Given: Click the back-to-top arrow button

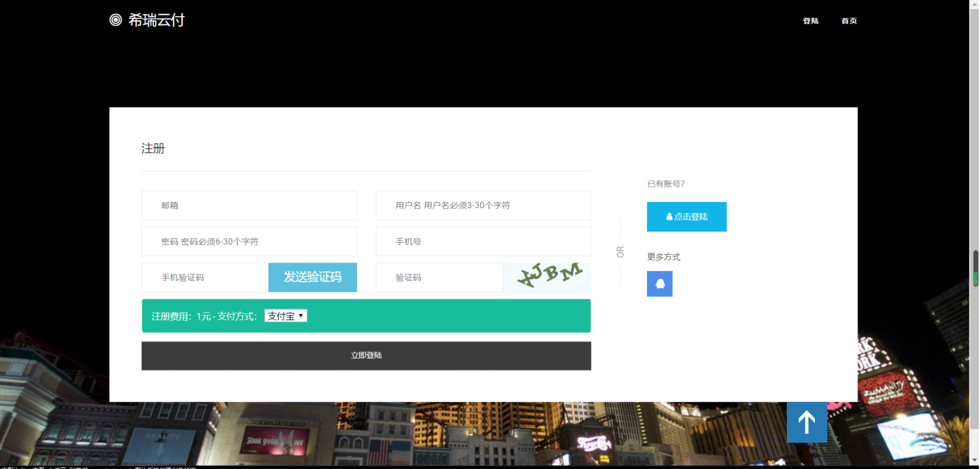Looking at the screenshot, I should (806, 422).
